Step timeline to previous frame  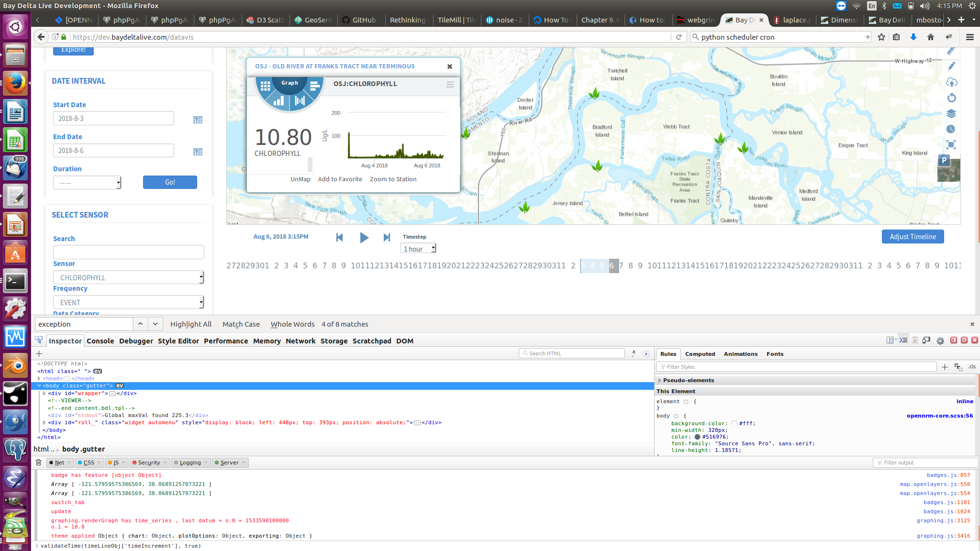[x=339, y=237]
